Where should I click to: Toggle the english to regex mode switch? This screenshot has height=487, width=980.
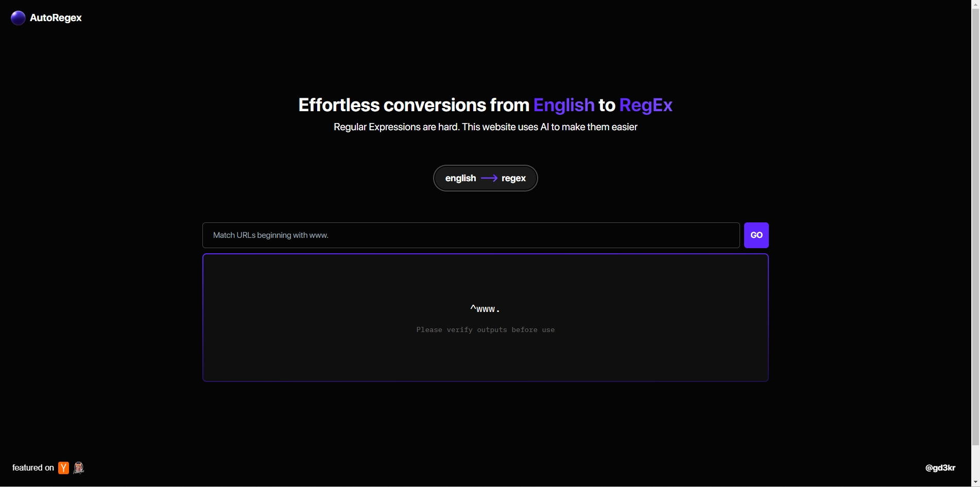click(486, 178)
